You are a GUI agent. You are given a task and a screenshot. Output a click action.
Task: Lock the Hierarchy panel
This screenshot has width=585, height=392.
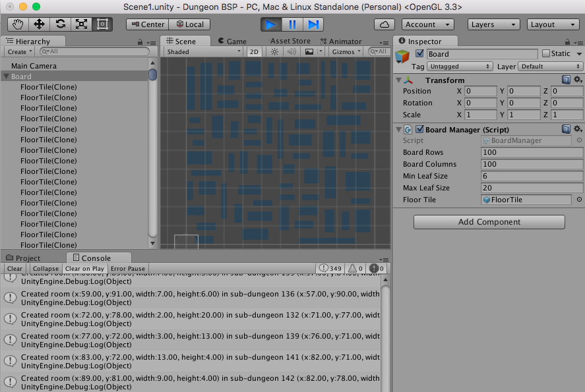[x=140, y=42]
